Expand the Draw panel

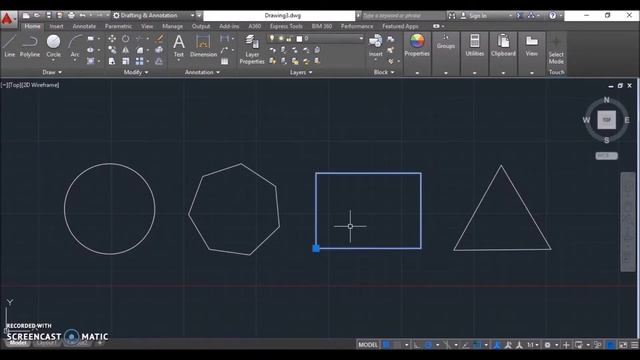(x=52, y=72)
